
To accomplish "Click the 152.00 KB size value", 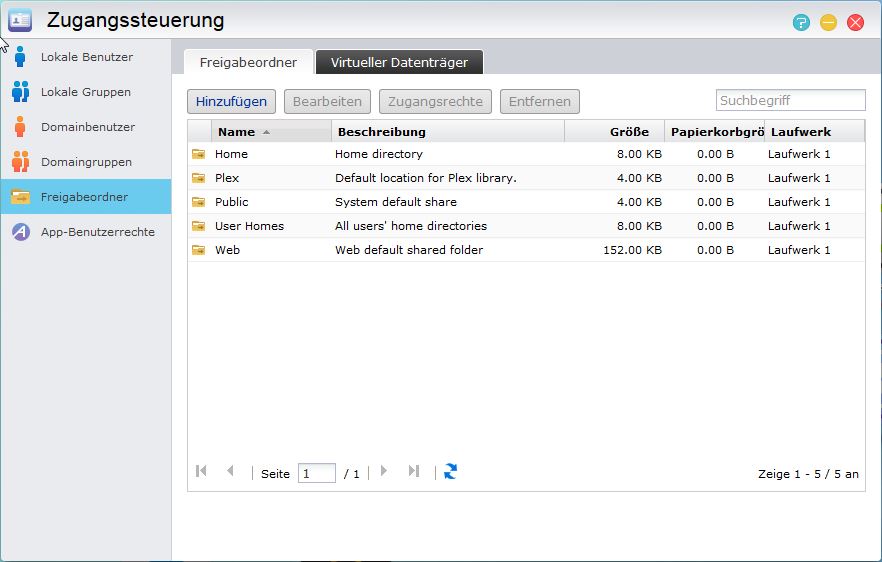I will 632,250.
